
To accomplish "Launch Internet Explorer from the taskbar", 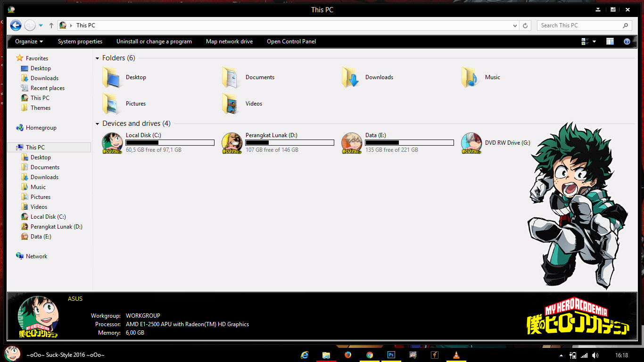I will pos(305,355).
